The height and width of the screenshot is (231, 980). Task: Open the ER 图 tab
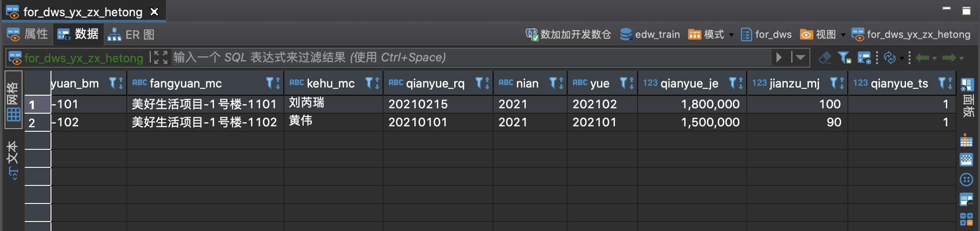(131, 34)
